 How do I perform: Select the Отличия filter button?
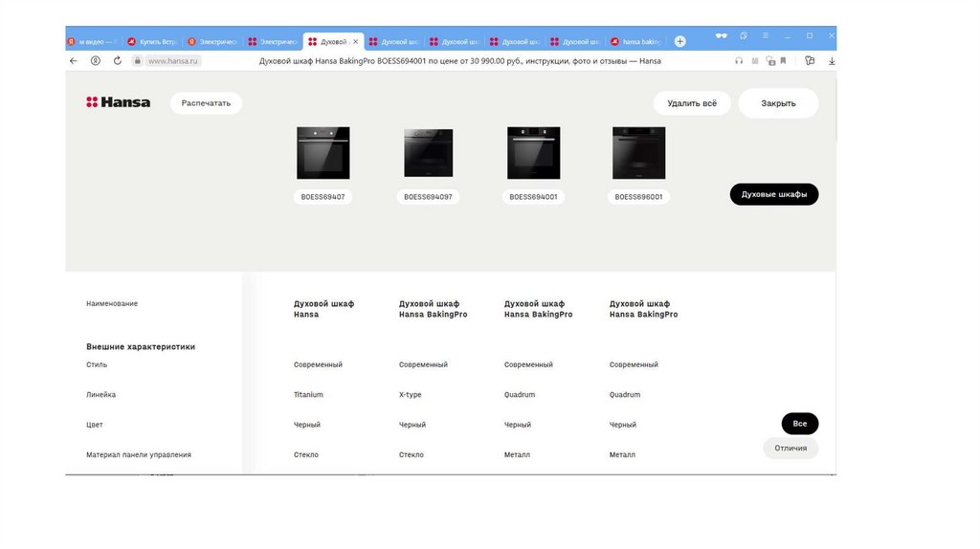pyautogui.click(x=791, y=448)
